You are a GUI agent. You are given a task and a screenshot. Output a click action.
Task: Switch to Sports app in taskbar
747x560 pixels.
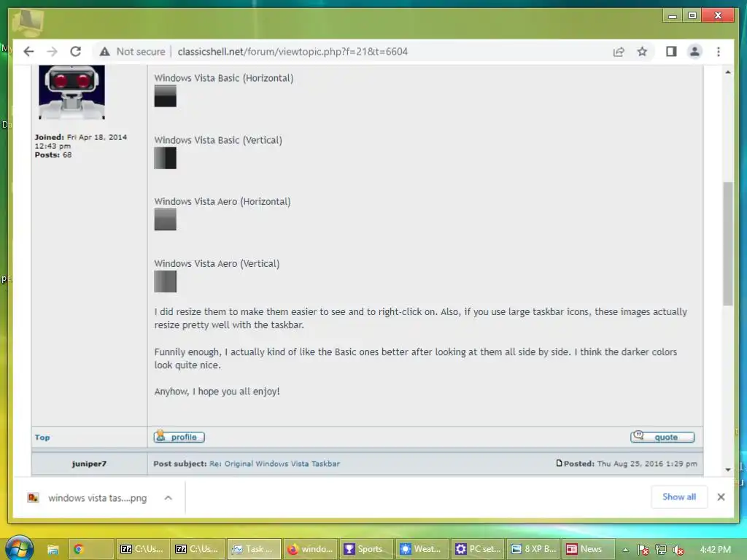(365, 549)
